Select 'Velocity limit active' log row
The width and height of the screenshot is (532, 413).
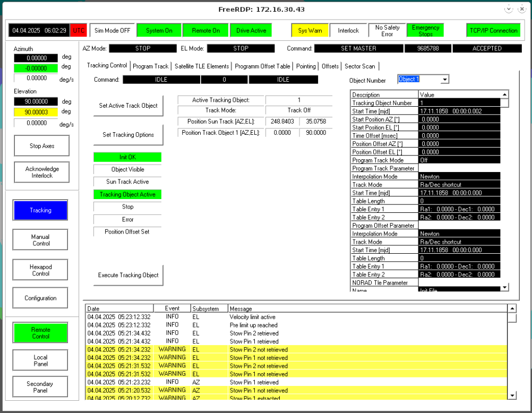point(297,317)
